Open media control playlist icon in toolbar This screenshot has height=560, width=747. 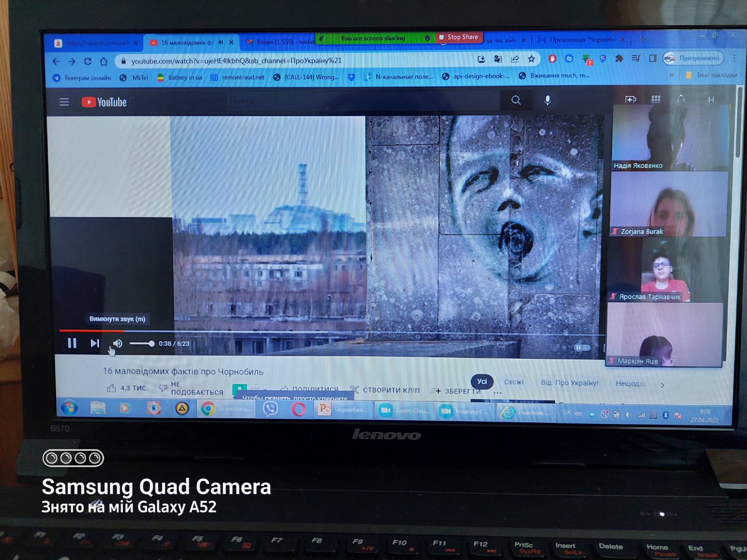636,58
